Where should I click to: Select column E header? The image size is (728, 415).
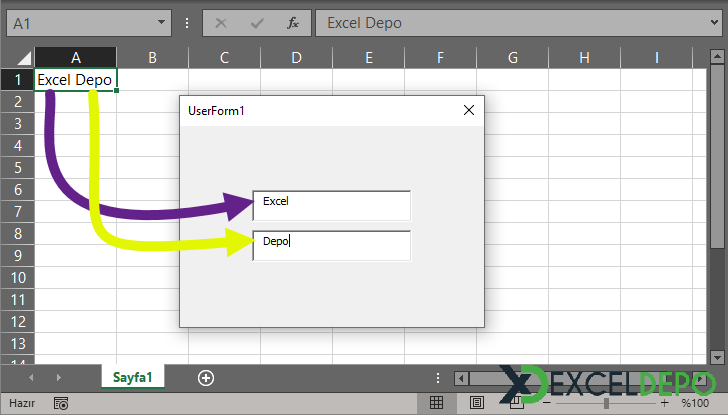tap(369, 58)
